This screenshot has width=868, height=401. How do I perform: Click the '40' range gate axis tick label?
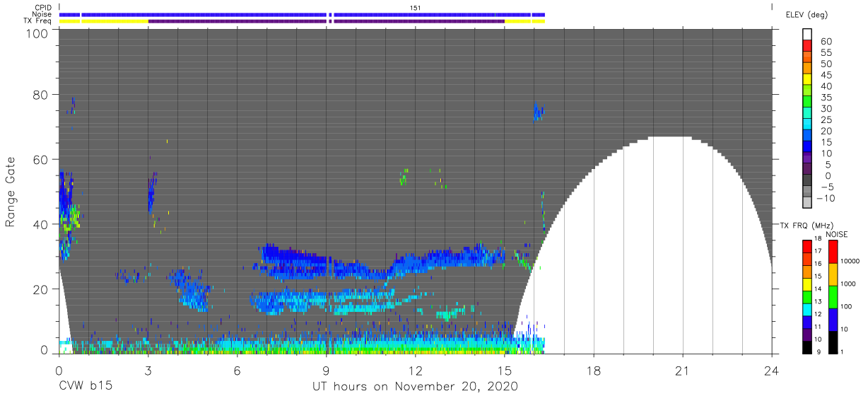[x=42, y=224]
